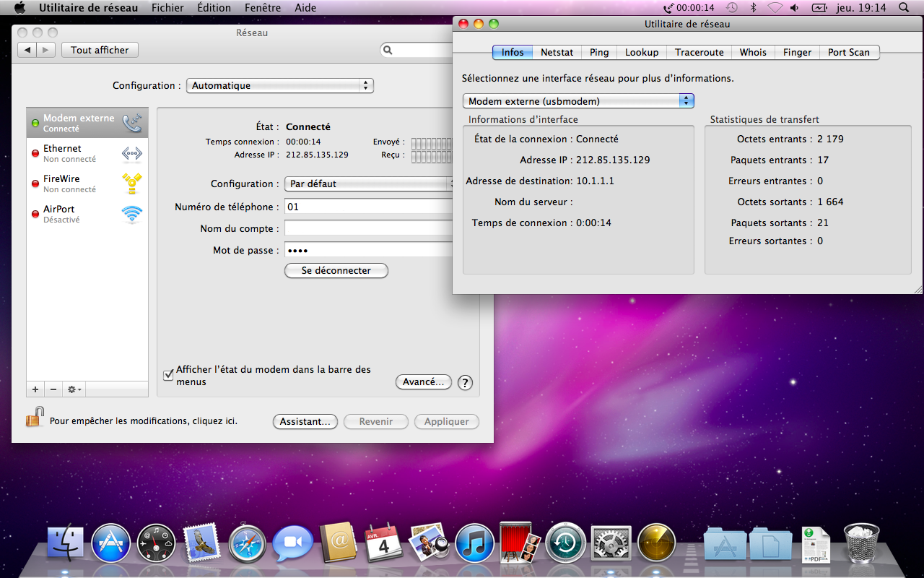Open the gear action menu under services list
Screen dimensions: 924x578
[74, 389]
